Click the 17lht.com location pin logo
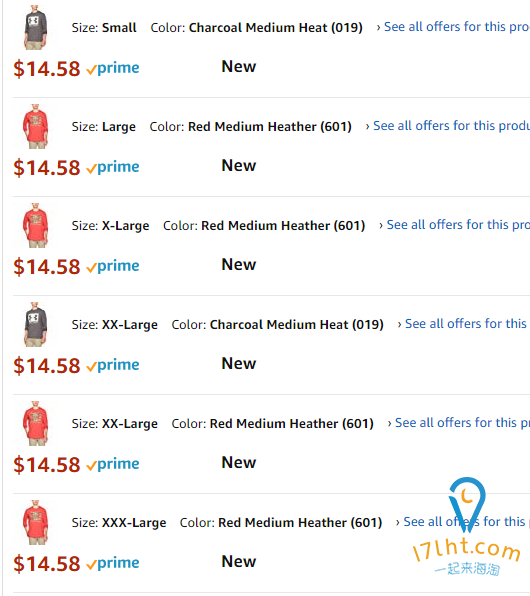The width and height of the screenshot is (530, 596). [x=467, y=504]
